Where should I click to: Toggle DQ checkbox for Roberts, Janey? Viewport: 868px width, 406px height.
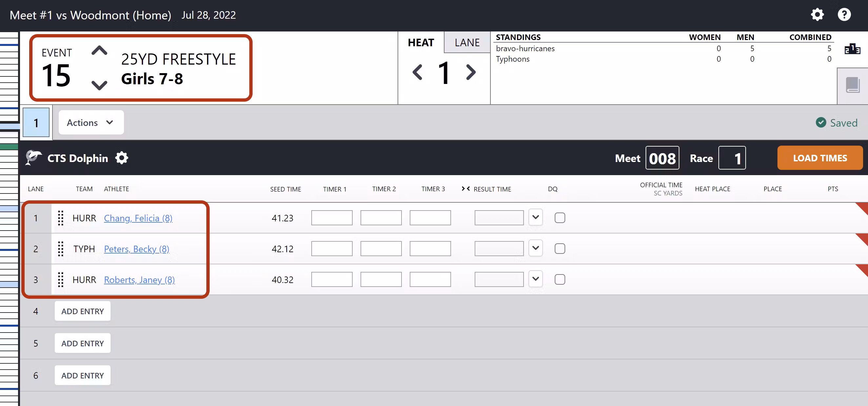pos(559,279)
